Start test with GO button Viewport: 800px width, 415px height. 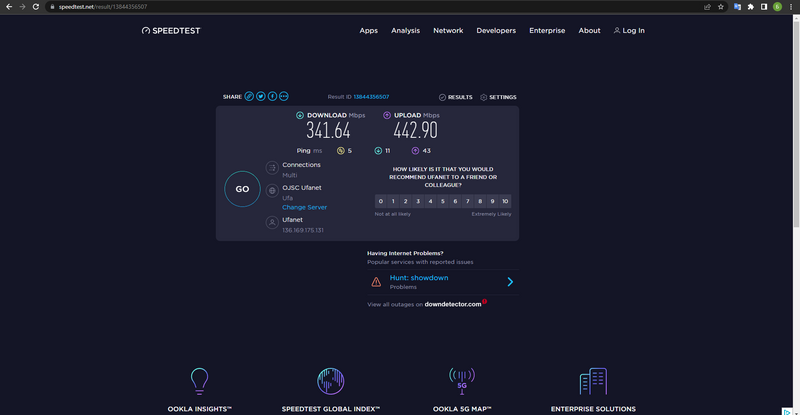pos(242,189)
